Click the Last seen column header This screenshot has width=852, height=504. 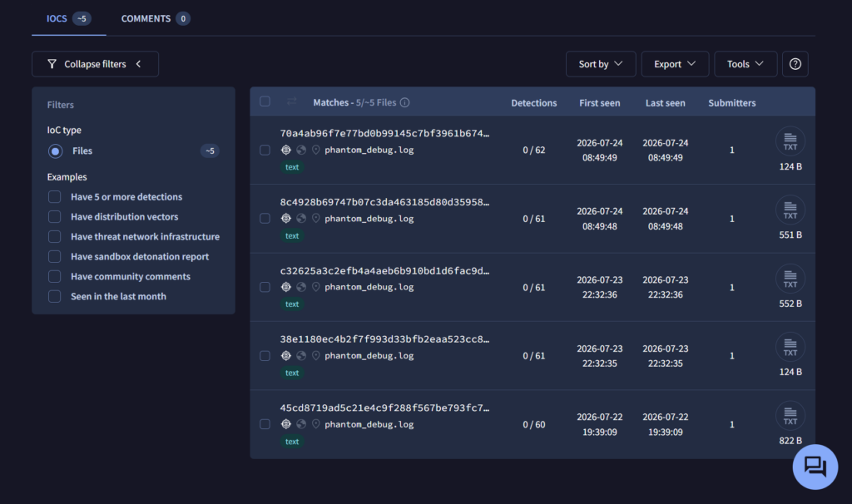coord(665,102)
